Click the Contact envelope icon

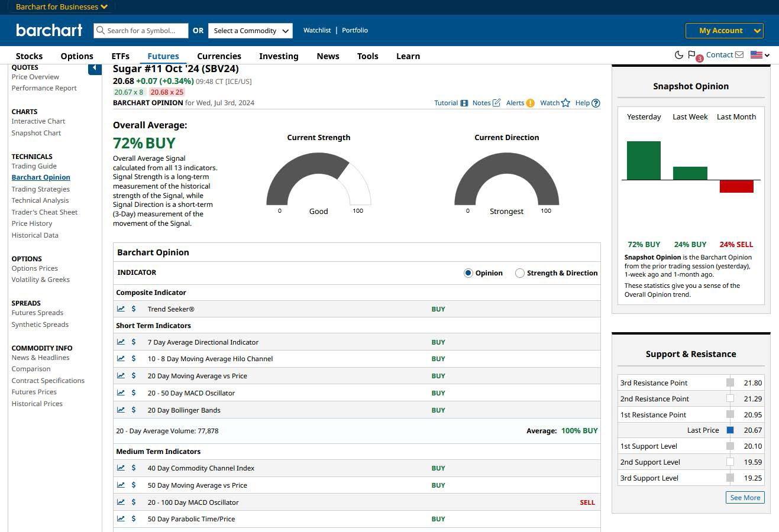pos(739,55)
